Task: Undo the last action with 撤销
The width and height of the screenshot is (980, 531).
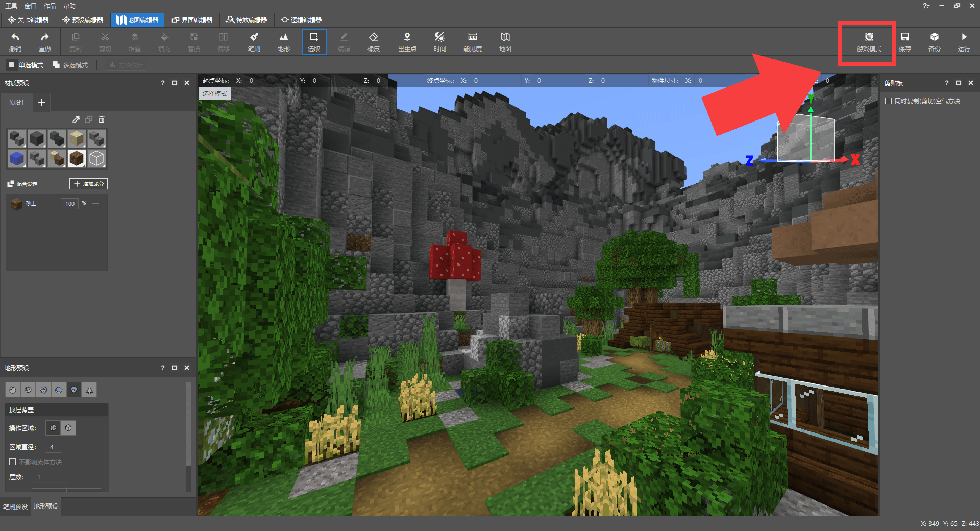Action: pos(15,42)
